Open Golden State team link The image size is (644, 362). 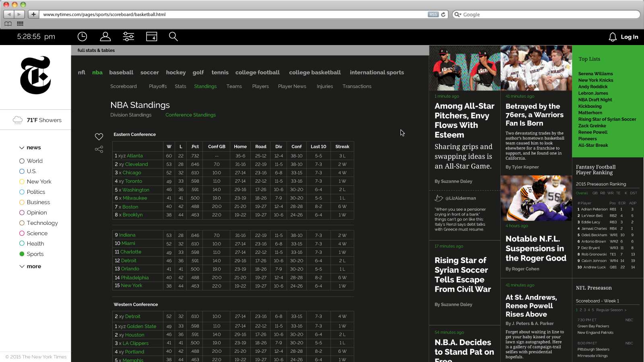pyautogui.click(x=142, y=326)
